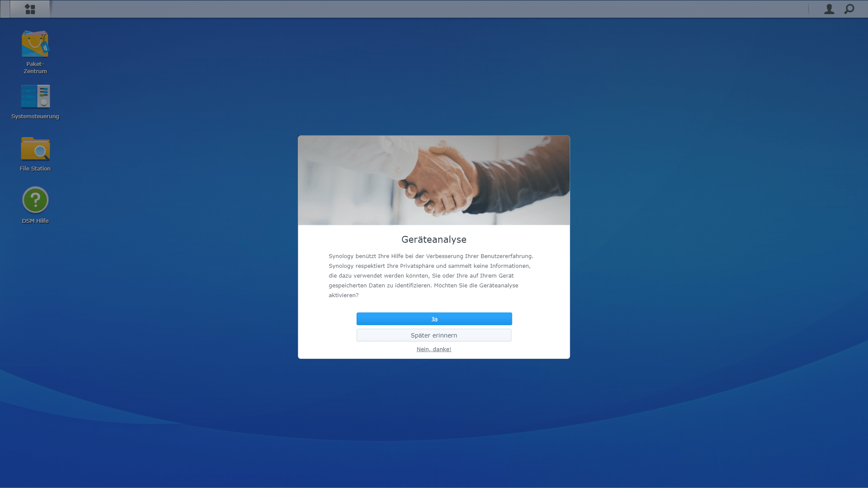Open the File Station folder icon

[x=35, y=149]
